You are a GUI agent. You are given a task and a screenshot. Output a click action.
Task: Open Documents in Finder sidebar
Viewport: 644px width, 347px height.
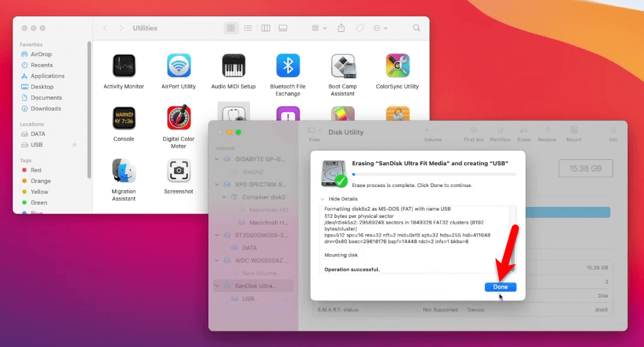(x=46, y=98)
